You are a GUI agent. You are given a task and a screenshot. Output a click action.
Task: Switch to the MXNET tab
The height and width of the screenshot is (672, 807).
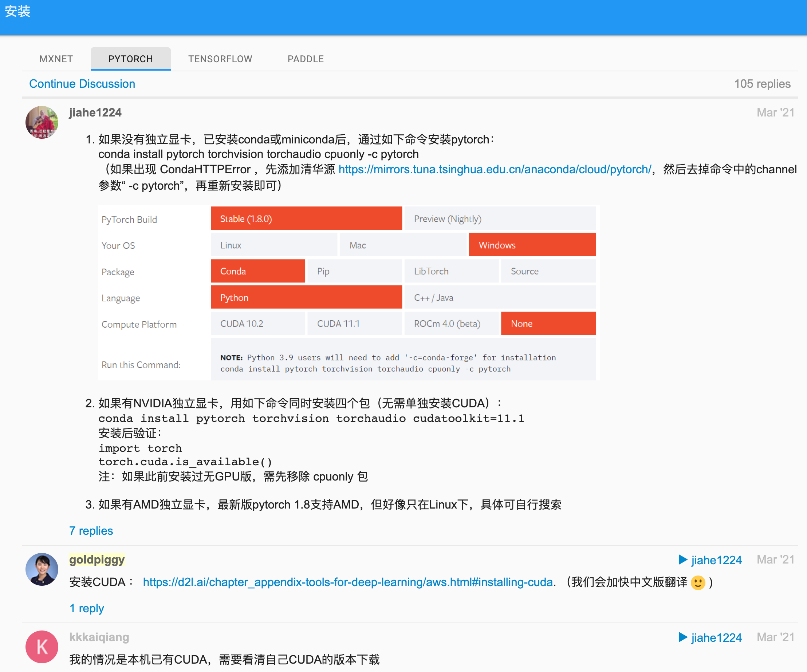point(56,59)
